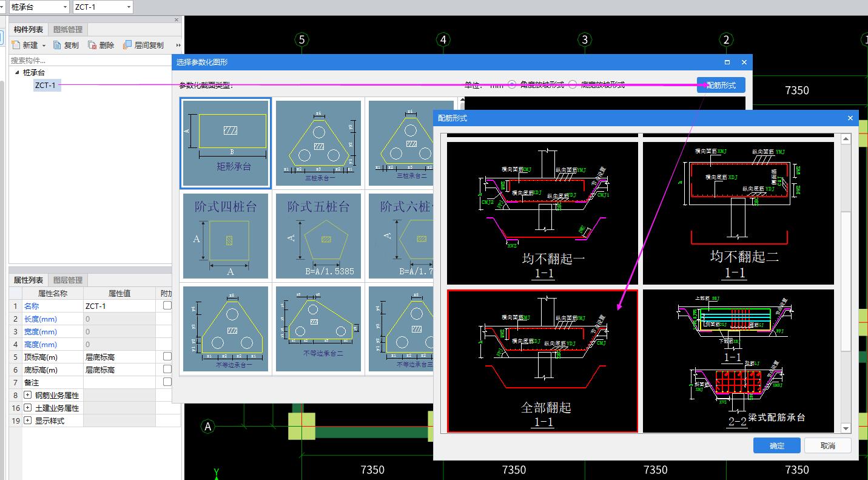The image size is (868, 480).
Task: Choose the 均不翻起一 reinforcement form
Action: pyautogui.click(x=543, y=213)
